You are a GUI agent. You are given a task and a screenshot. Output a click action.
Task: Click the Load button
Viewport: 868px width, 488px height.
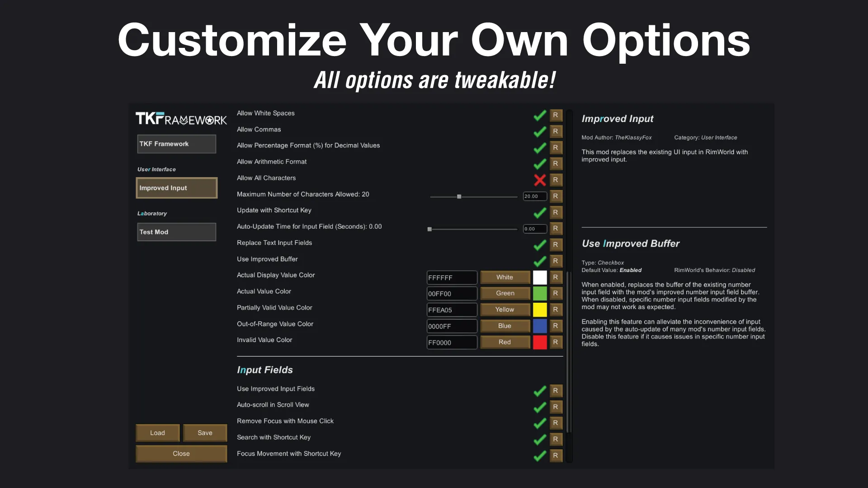(x=157, y=432)
